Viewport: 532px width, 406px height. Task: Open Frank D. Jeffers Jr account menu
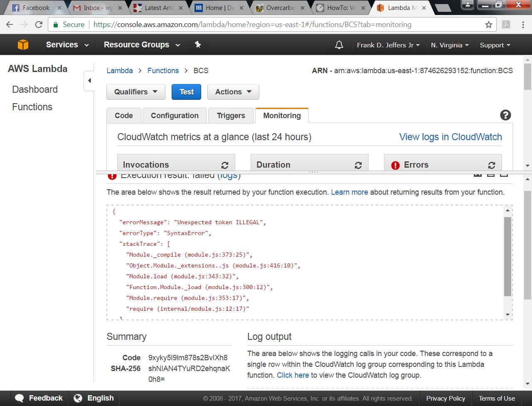point(388,45)
